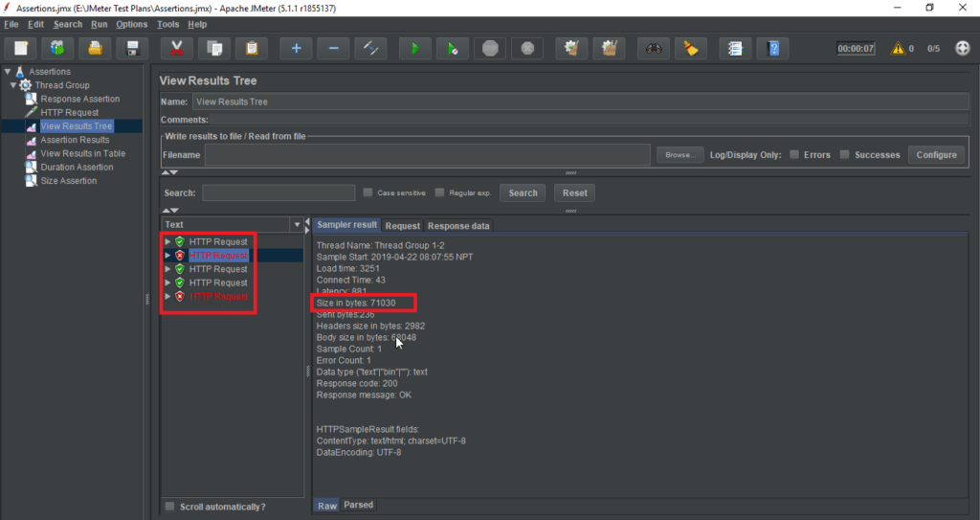
Task: Focus the Name input field
Action: pos(581,102)
